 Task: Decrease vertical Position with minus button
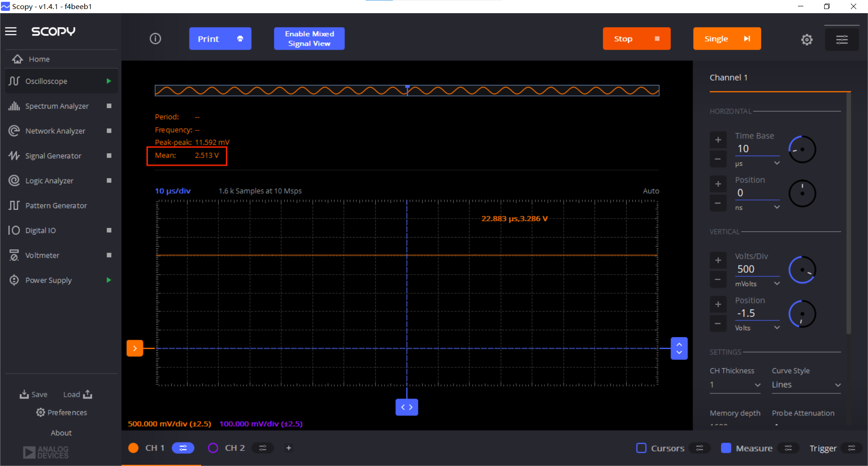click(x=718, y=323)
